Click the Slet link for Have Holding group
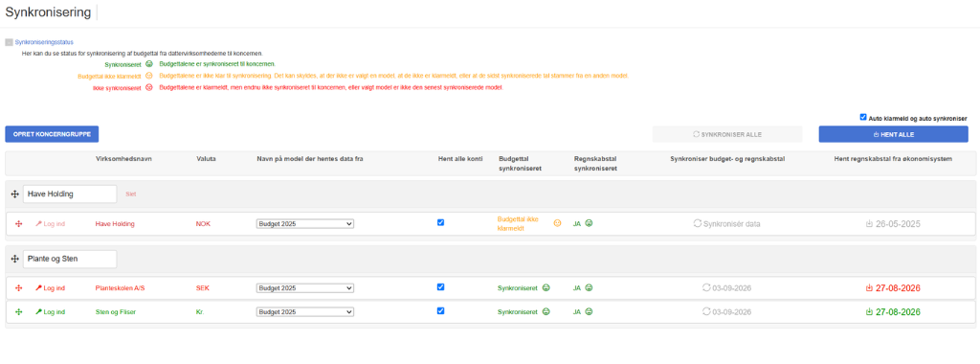This screenshot has width=980, height=364. pos(130,193)
